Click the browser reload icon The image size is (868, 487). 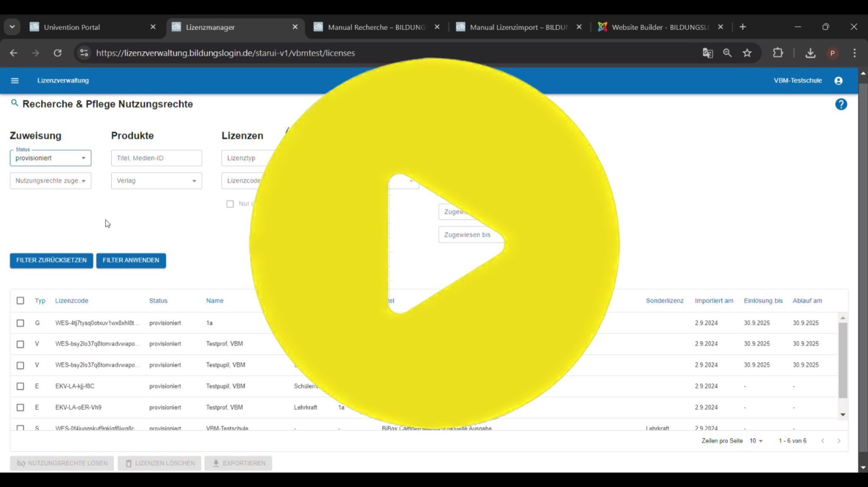[57, 53]
